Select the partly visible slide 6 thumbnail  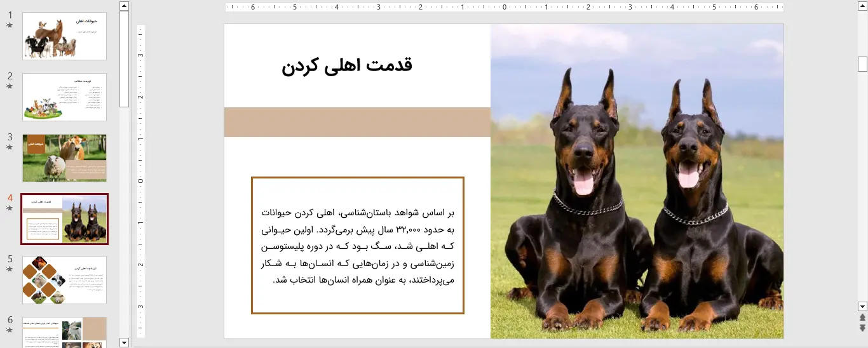[64, 332]
